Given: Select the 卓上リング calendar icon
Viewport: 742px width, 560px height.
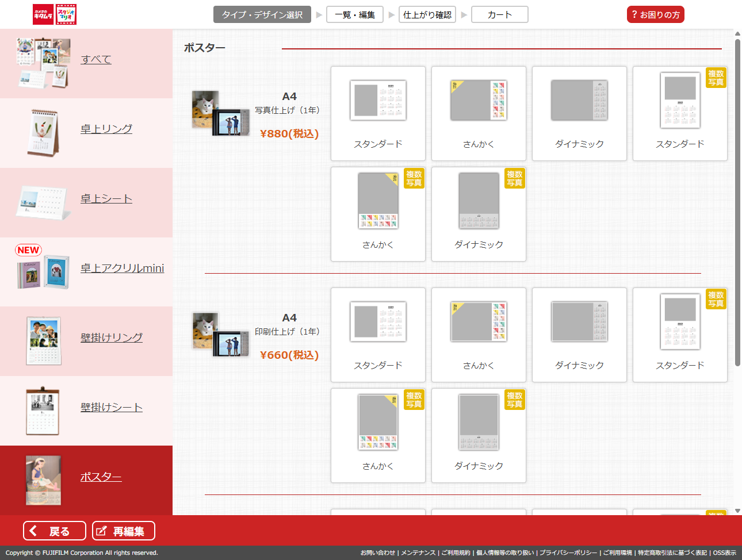Looking at the screenshot, I should click(x=43, y=133).
